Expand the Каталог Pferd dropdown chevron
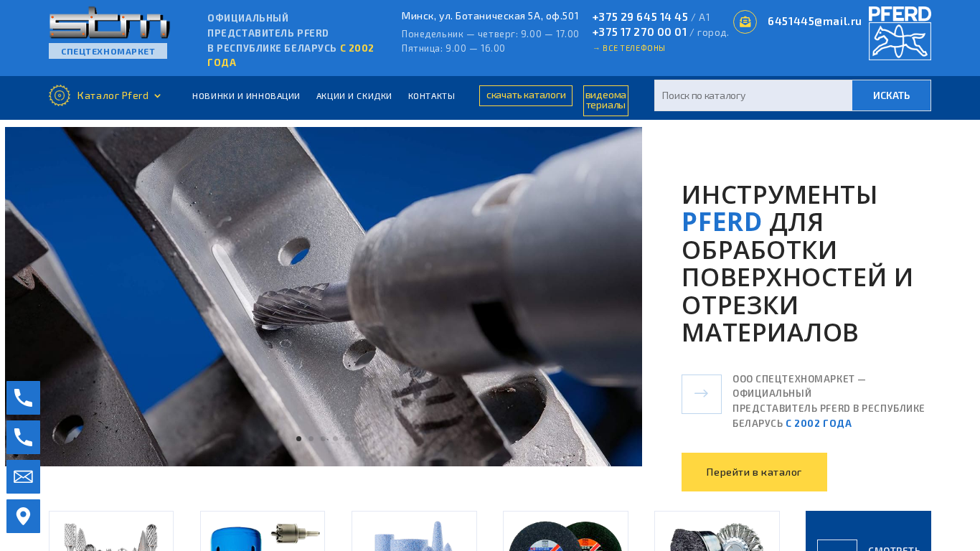Viewport: 980px width, 551px height. [x=158, y=96]
